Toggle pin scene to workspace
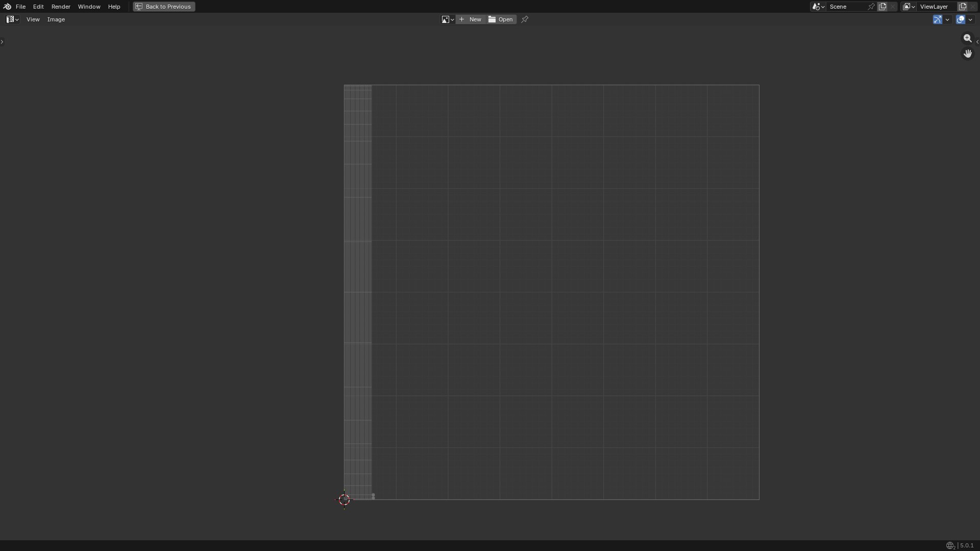The width and height of the screenshot is (980, 551). pyautogui.click(x=871, y=7)
